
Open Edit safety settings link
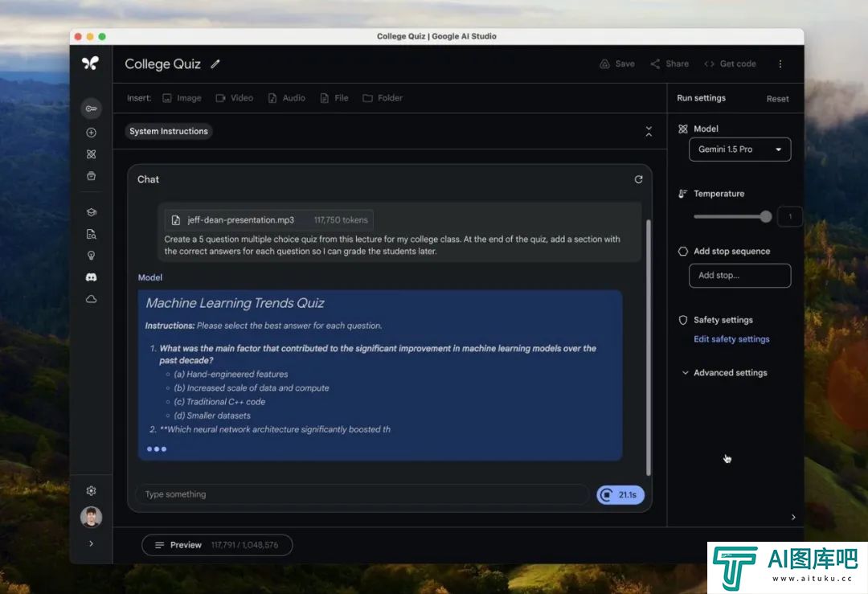[731, 338]
